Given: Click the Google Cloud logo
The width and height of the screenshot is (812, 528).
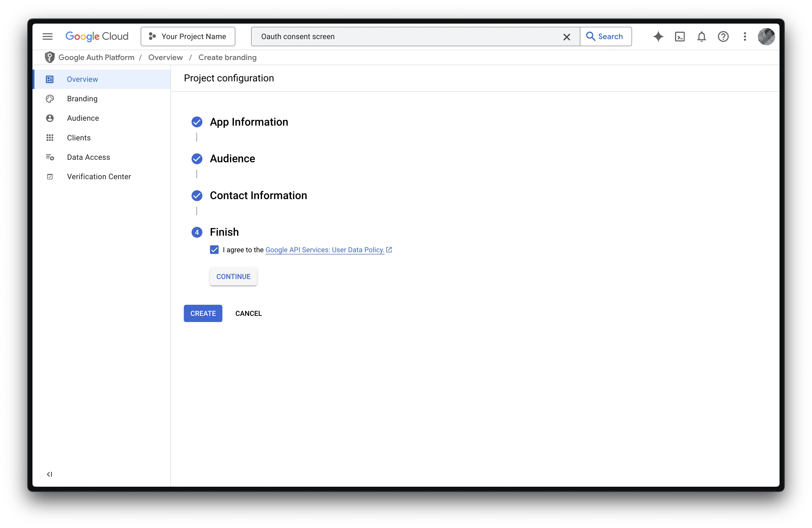Looking at the screenshot, I should pyautogui.click(x=97, y=36).
